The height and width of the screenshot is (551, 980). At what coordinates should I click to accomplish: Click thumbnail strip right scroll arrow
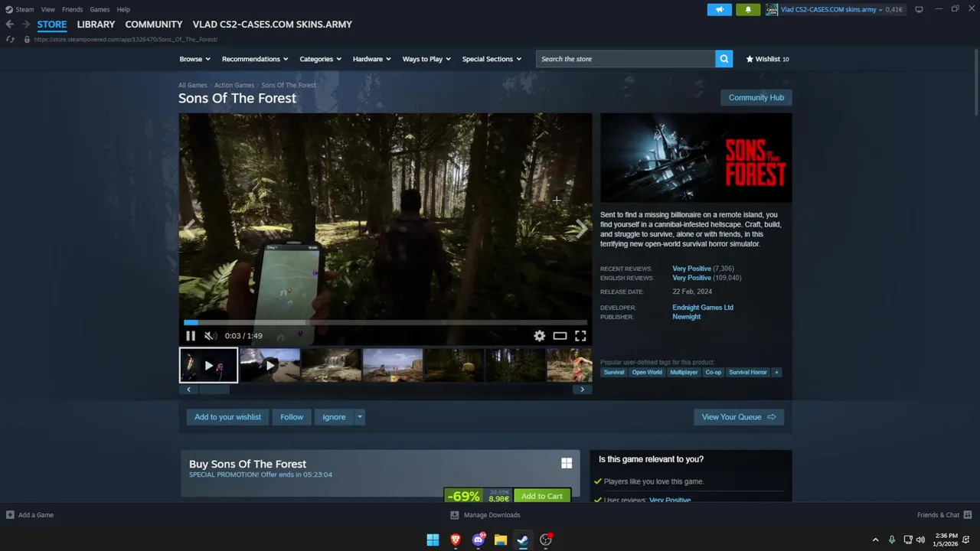(x=582, y=390)
